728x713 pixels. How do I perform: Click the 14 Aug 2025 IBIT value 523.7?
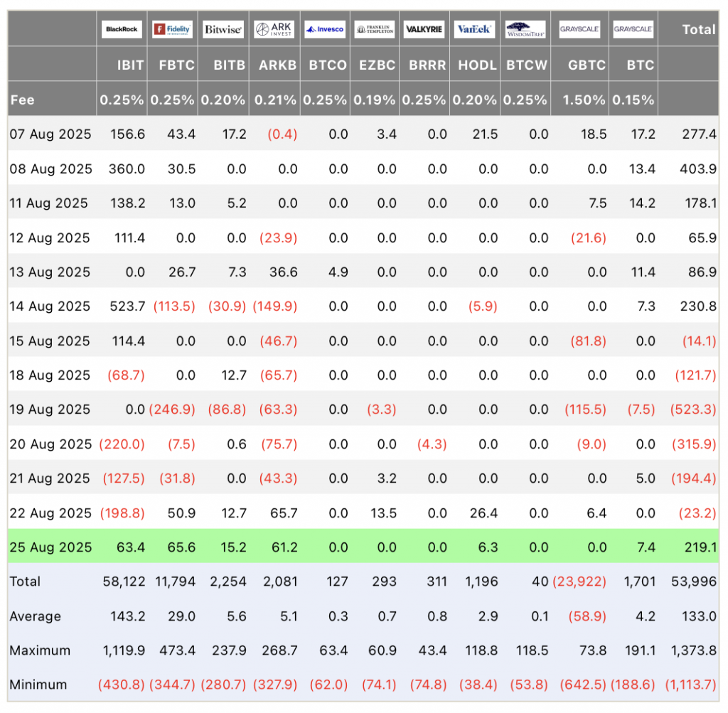coord(127,306)
